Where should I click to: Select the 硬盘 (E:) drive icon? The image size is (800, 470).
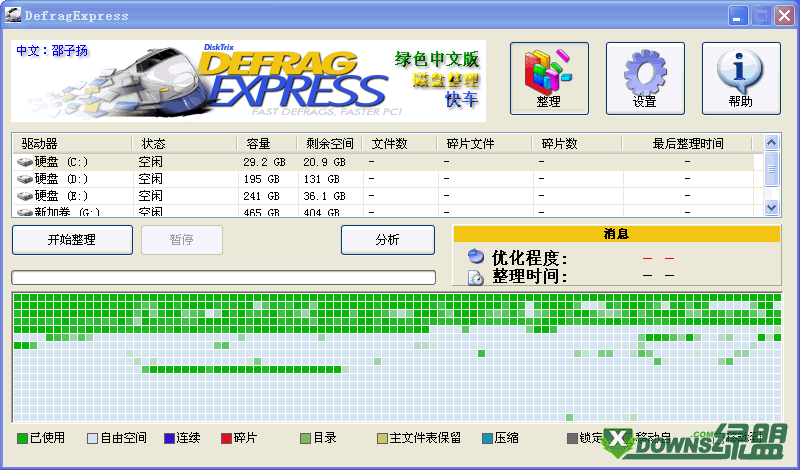[x=25, y=195]
